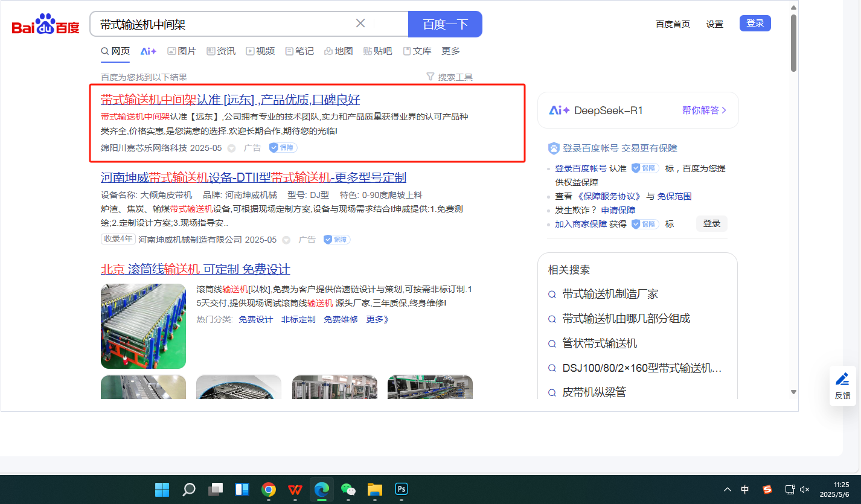861x504 pixels.
Task: Open Google Chrome in taskbar
Action: (269, 489)
